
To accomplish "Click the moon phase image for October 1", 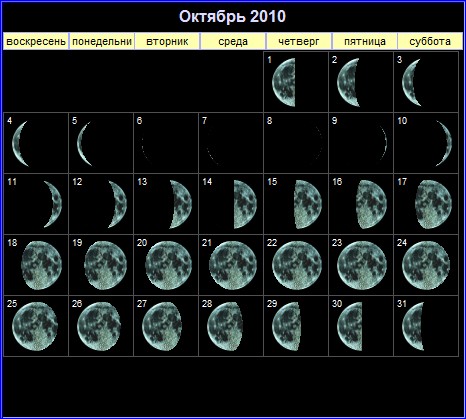I will [284, 82].
